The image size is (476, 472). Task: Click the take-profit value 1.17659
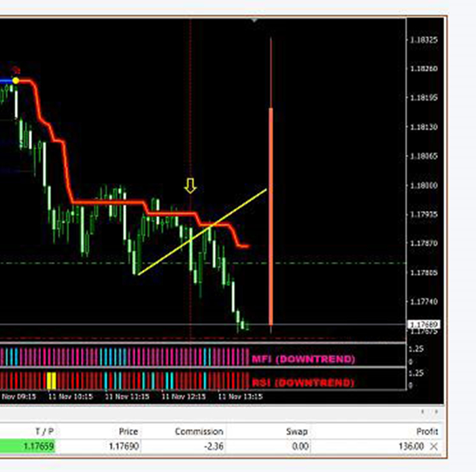pos(39,446)
